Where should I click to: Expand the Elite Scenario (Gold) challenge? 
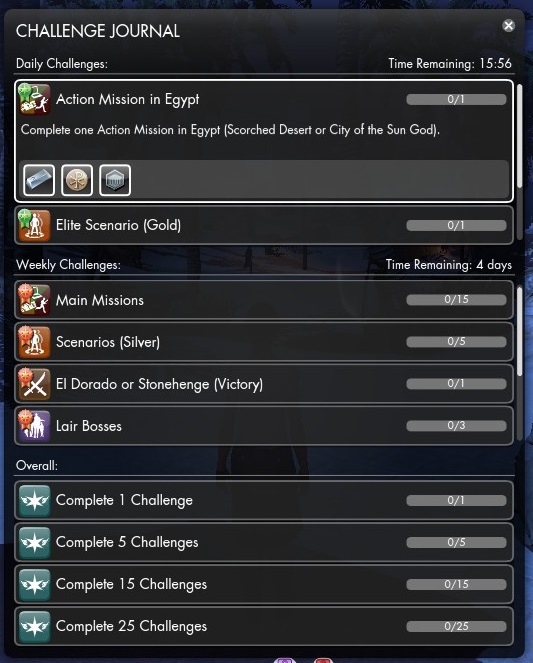click(264, 225)
